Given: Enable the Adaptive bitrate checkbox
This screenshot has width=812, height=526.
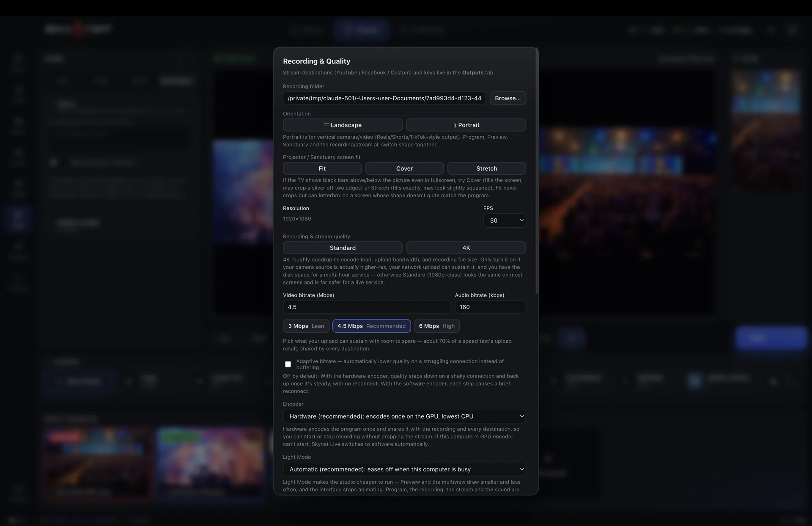Looking at the screenshot, I should click(288, 364).
